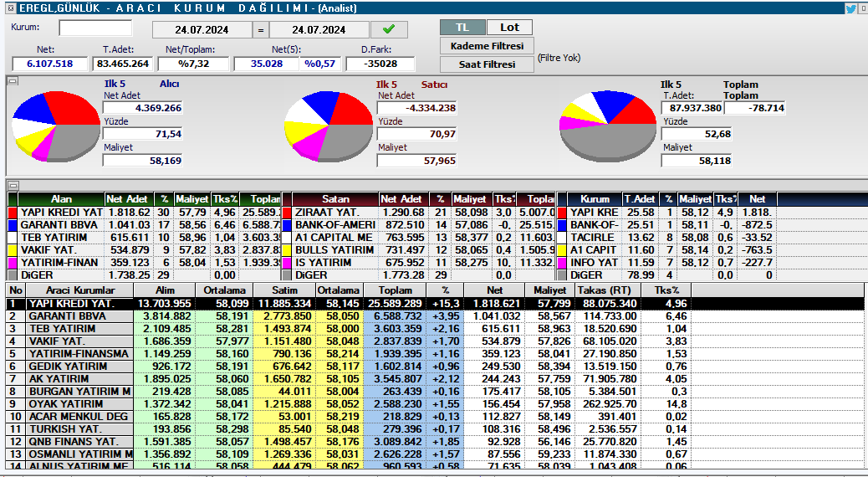The width and height of the screenshot is (868, 477).
Task: Click the equals sign button between the dates
Action: click(260, 29)
